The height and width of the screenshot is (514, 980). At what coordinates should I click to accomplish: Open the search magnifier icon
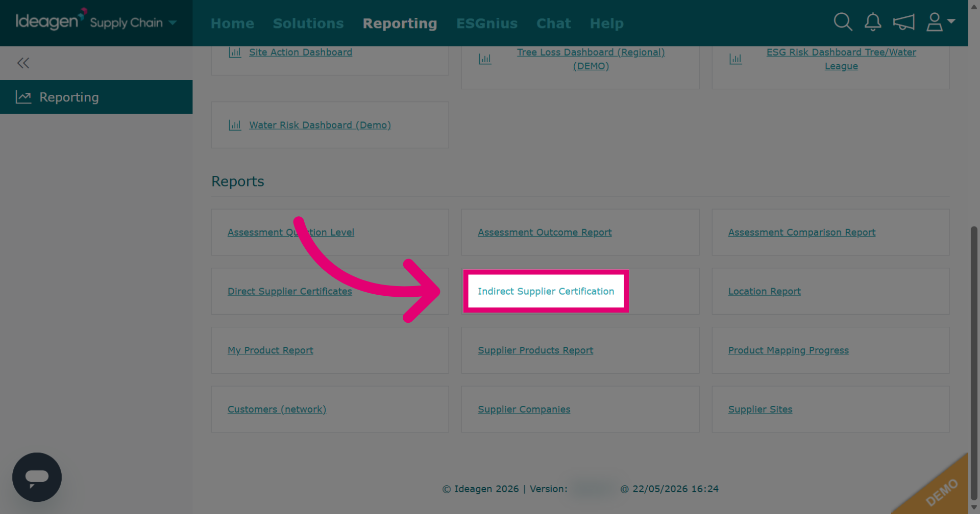tap(843, 22)
